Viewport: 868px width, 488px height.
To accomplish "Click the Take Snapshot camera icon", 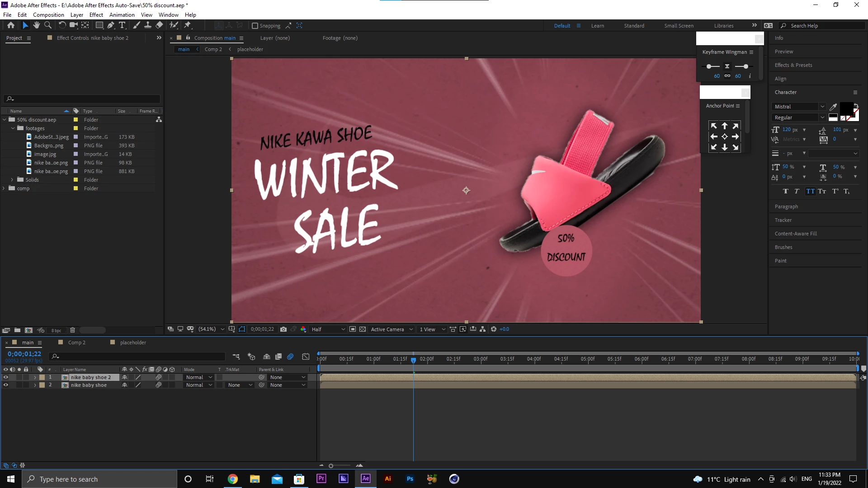I will [283, 329].
